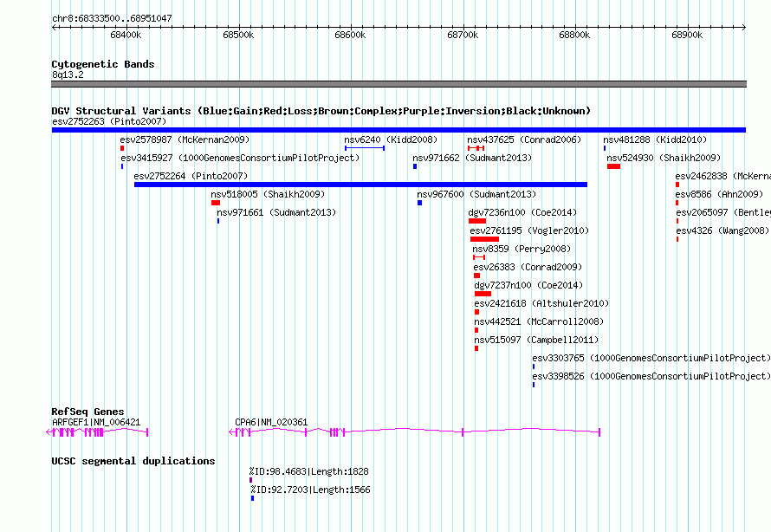The width and height of the screenshot is (771, 532).
Task: Open nsv8359 (Perry2008) variant
Action: [522, 249]
